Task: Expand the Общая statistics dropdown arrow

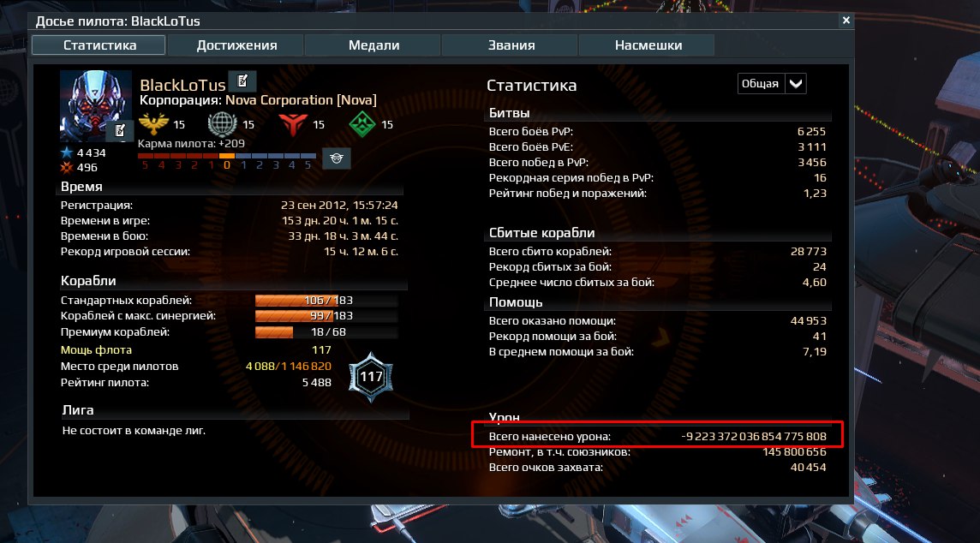Action: click(x=796, y=84)
